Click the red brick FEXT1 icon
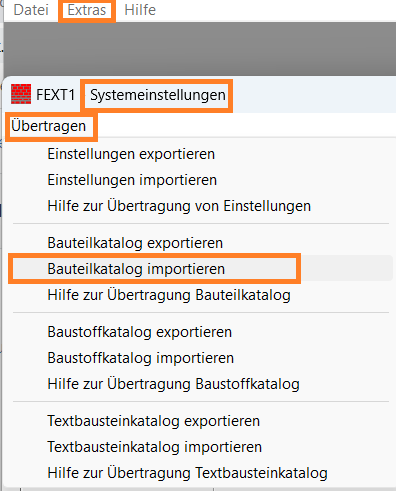This screenshot has width=396, height=491. (21, 94)
